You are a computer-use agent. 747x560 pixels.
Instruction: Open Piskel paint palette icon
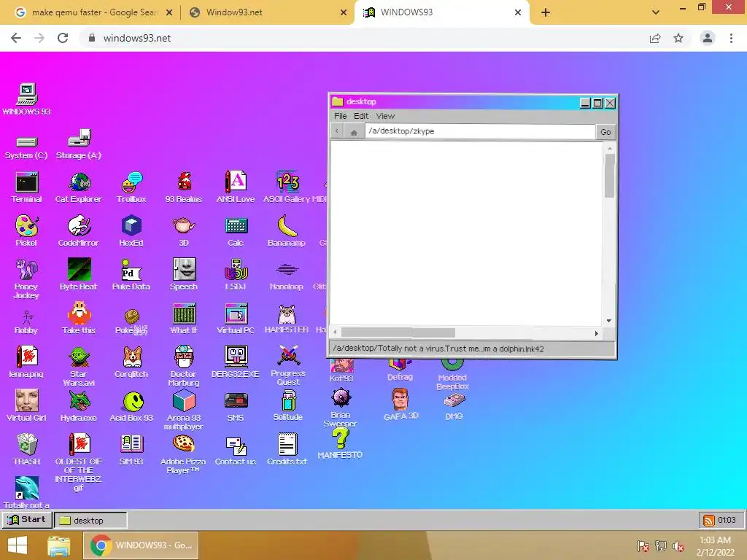point(26,230)
